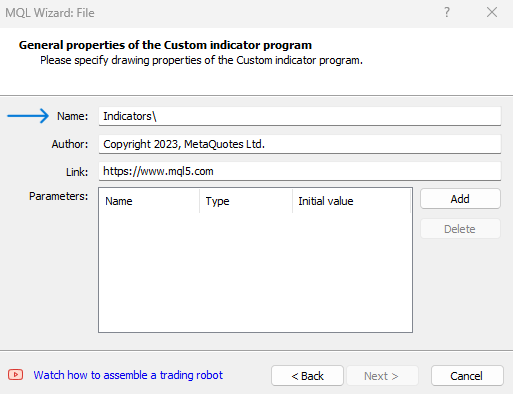Click the Parameters label
Screen dimensions: 513x394
tap(59, 196)
